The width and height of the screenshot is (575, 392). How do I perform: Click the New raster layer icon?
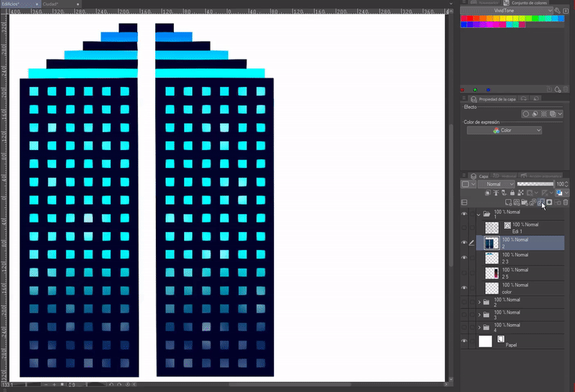click(x=509, y=202)
